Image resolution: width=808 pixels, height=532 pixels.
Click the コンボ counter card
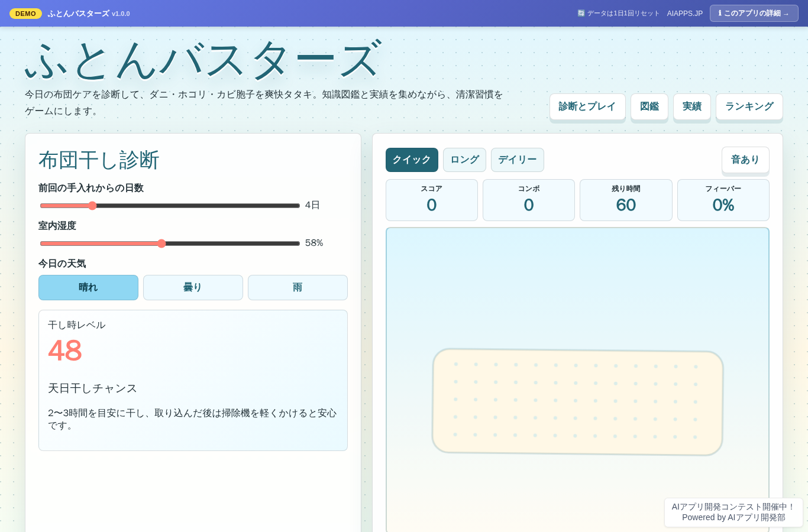[529, 200]
